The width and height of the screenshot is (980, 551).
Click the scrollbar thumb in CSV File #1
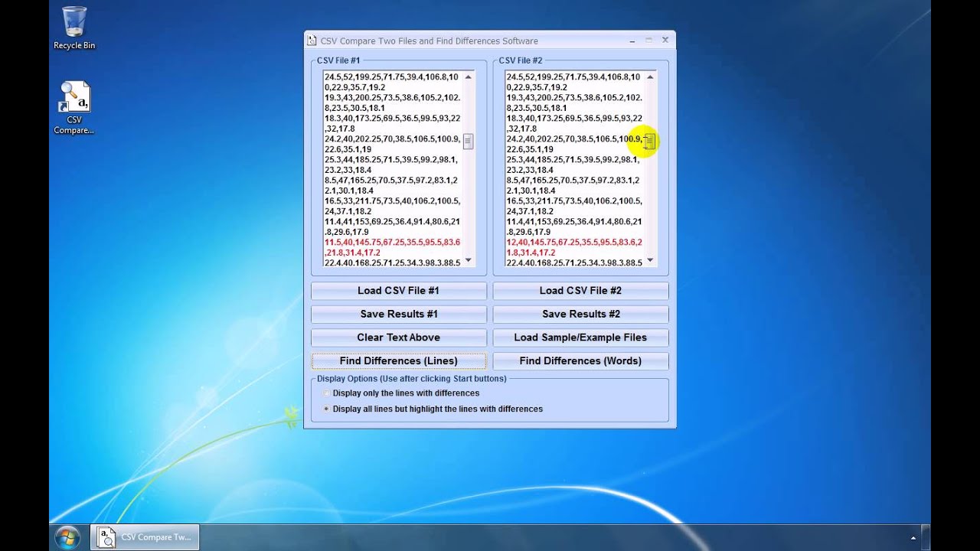[x=468, y=141]
